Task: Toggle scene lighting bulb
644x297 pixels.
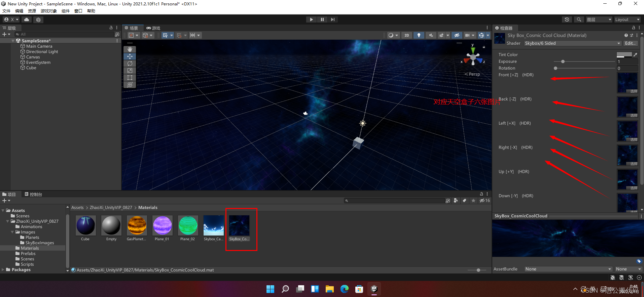Action: (419, 35)
